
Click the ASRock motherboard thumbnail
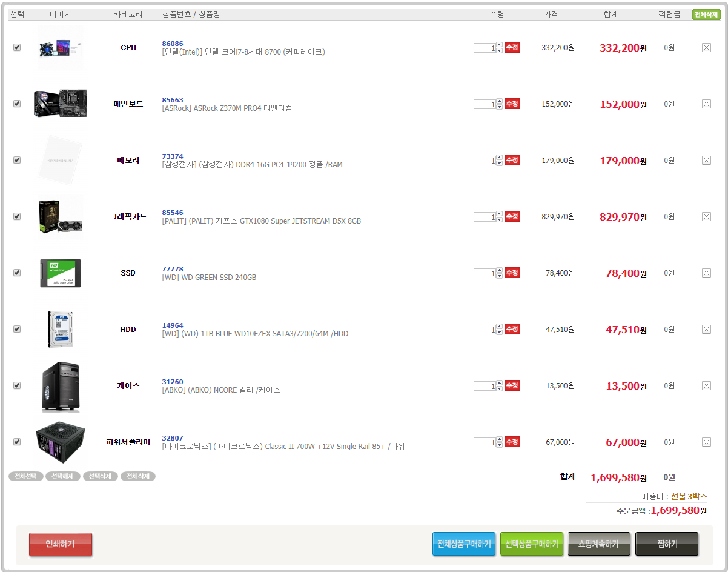tap(61, 104)
